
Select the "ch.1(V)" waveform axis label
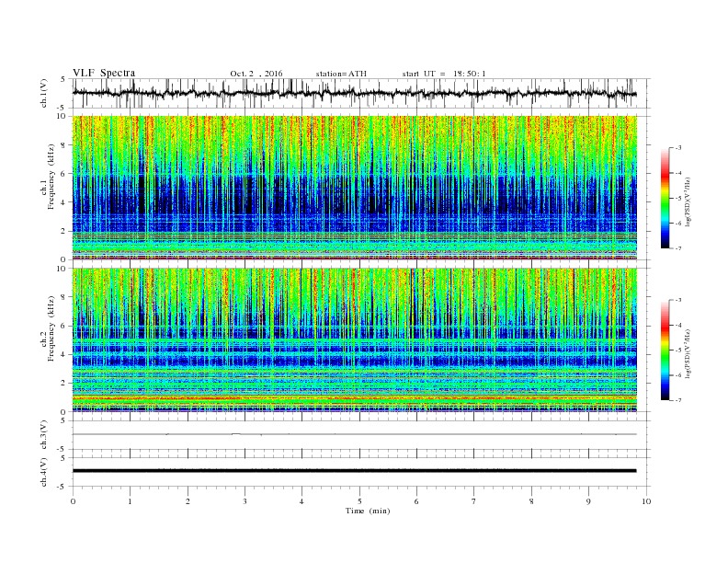pyautogui.click(x=44, y=93)
